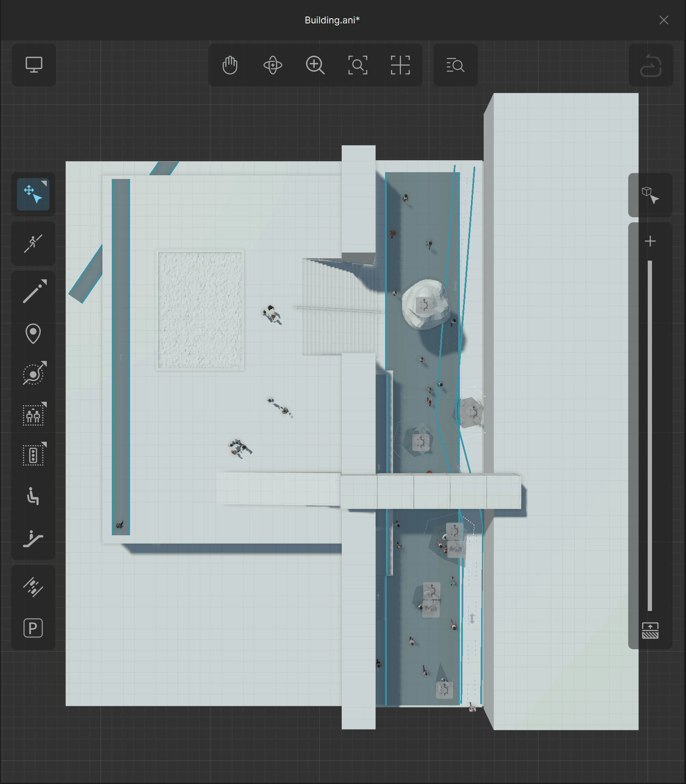This screenshot has height=784, width=686.
Task: Select the traffic light tool
Action: click(34, 454)
